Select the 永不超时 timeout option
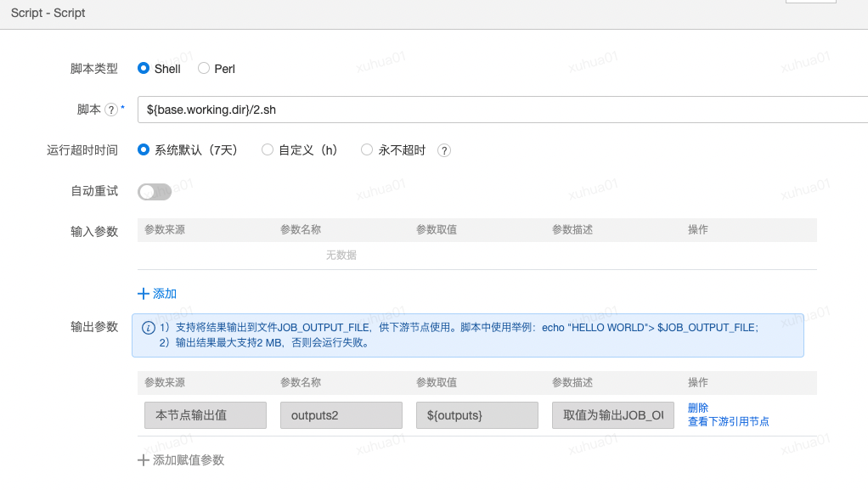Screen dimensions: 868x490 [367, 149]
